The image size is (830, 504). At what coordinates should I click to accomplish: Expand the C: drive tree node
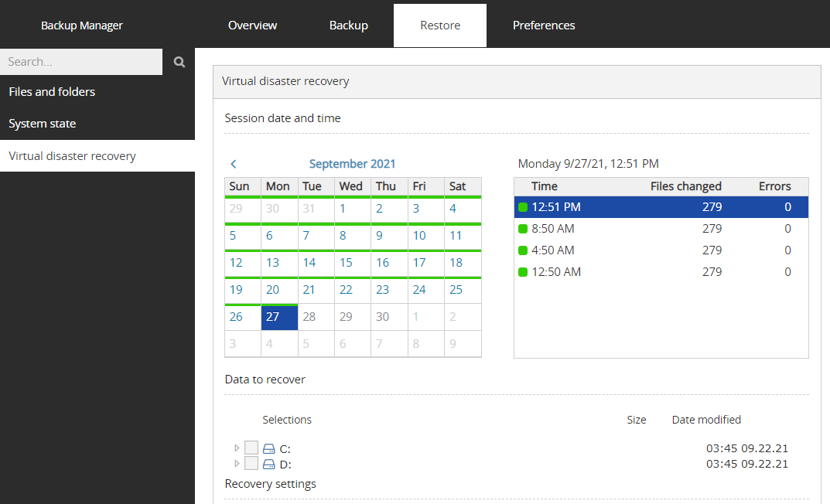237,448
